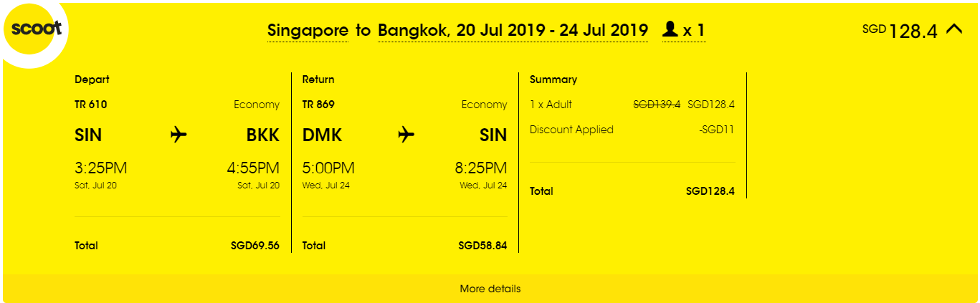Click the departure total SGD69.56

point(255,246)
